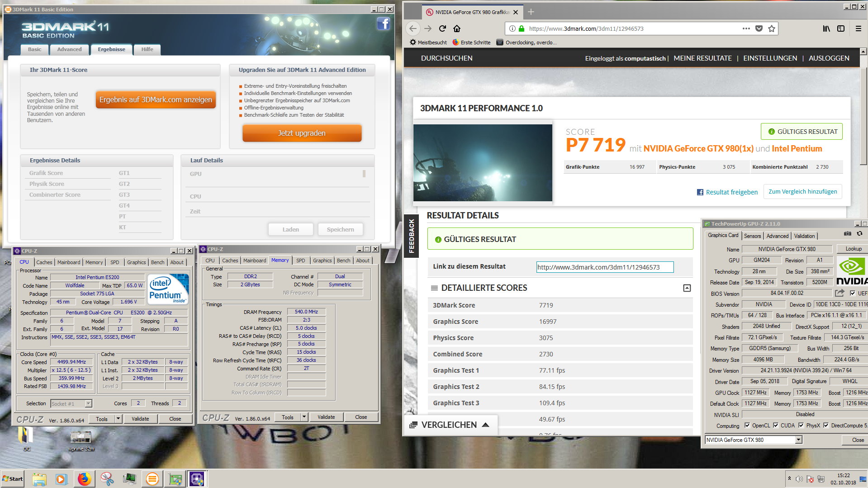Click the browser back arrow
Viewport: 868px width, 488px height.
pos(413,28)
